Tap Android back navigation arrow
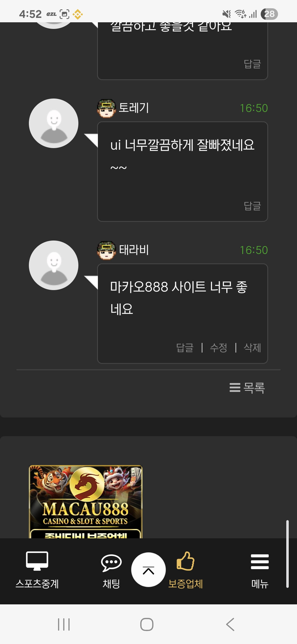This screenshot has width=297, height=644. point(230,624)
